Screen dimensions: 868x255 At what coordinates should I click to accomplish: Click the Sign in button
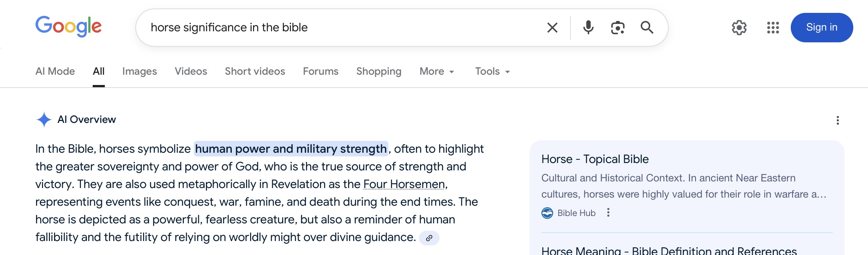[821, 28]
